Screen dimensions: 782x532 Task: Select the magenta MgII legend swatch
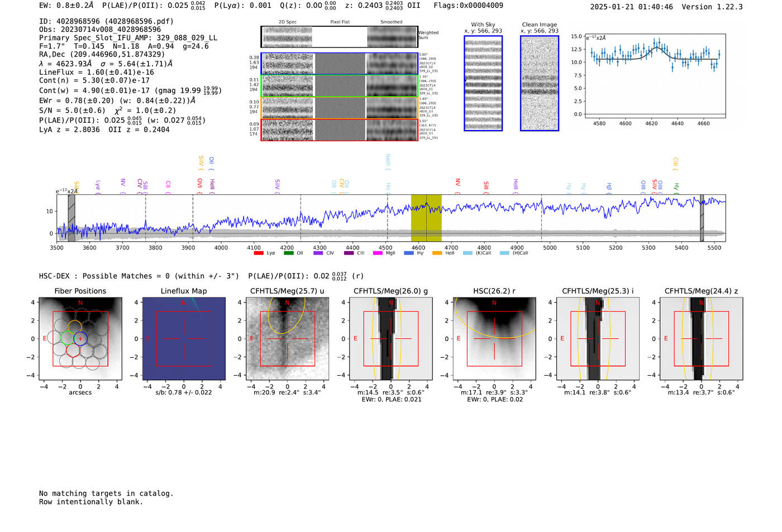(378, 253)
